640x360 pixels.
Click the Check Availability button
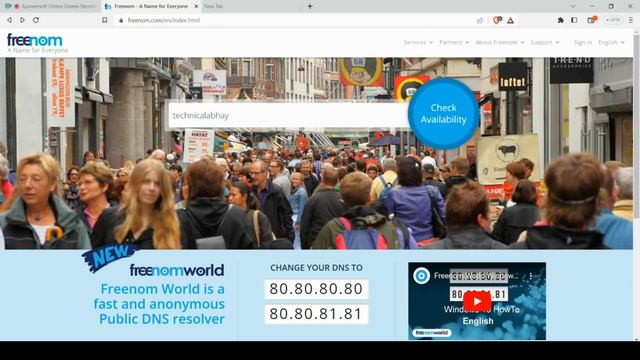tap(443, 114)
